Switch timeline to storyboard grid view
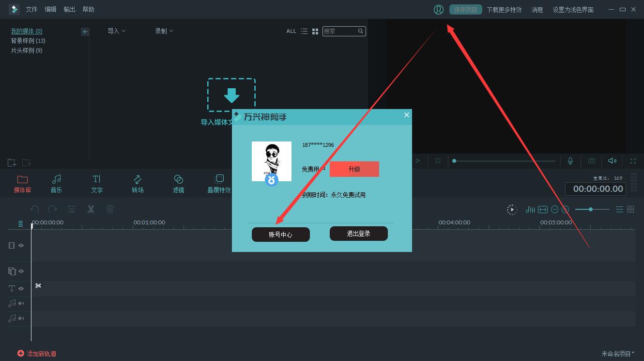 [630, 209]
